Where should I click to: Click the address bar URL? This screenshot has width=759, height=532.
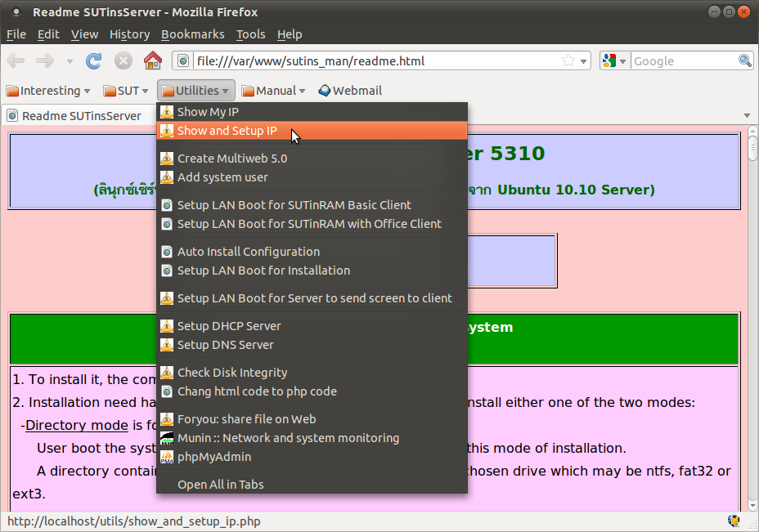[310, 61]
